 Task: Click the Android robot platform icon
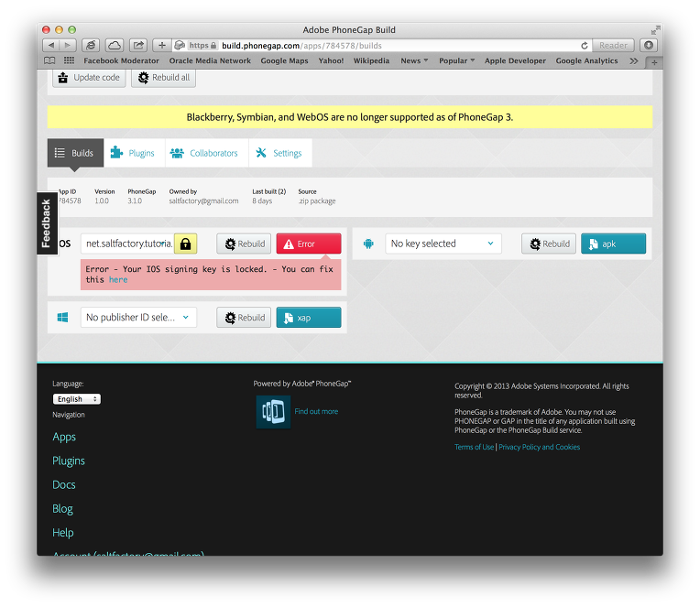point(368,244)
